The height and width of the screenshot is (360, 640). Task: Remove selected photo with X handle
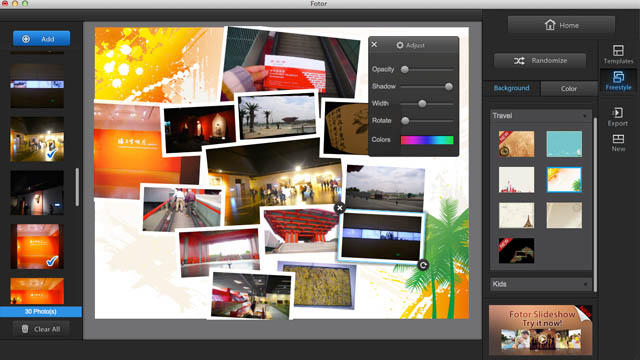[x=340, y=208]
